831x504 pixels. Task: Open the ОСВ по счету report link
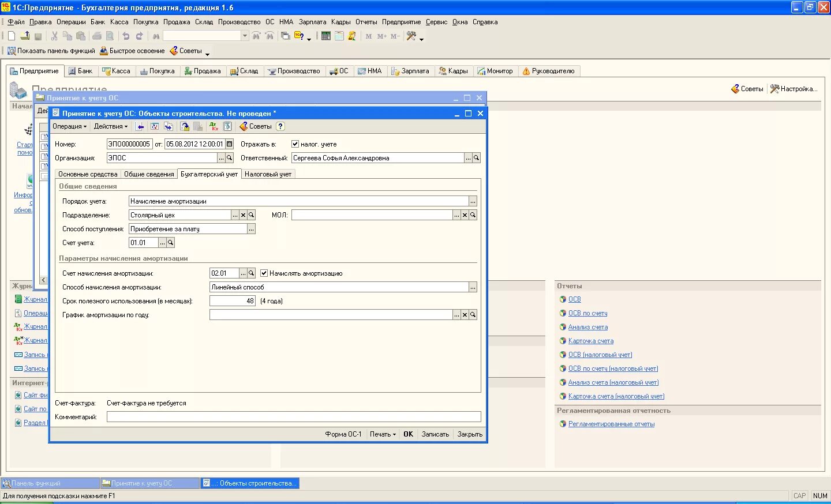tap(587, 313)
